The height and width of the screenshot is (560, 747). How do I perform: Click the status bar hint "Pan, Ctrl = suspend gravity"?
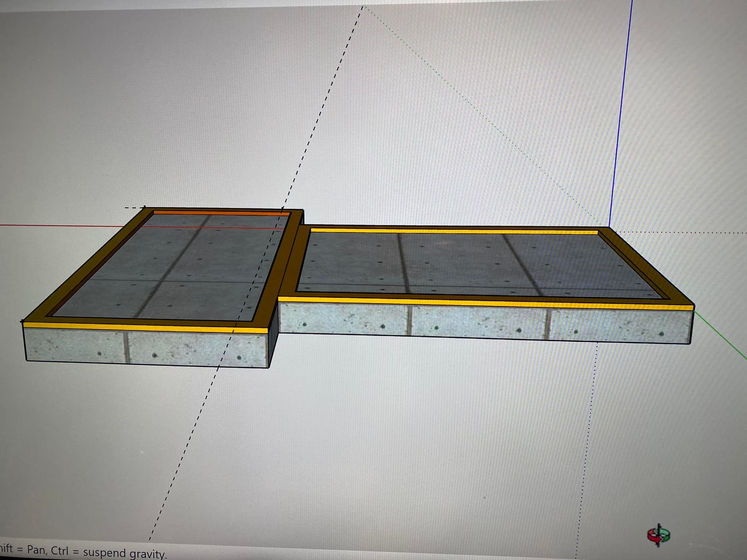point(96,552)
